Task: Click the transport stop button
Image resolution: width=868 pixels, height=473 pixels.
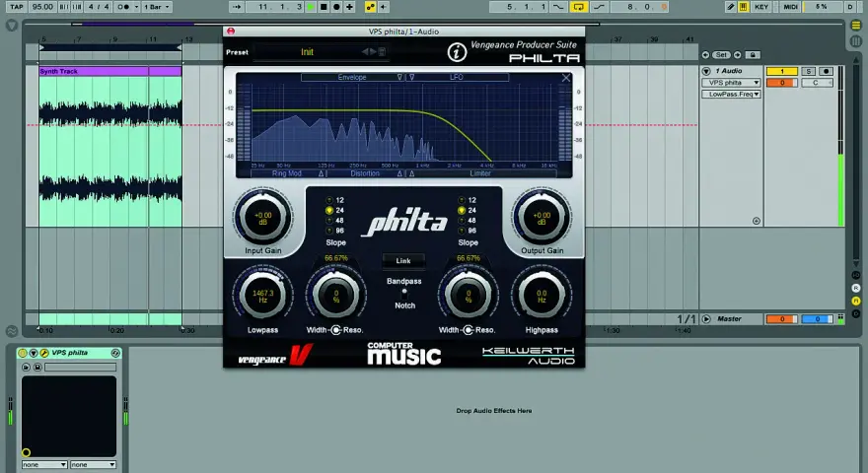Action: point(324,7)
